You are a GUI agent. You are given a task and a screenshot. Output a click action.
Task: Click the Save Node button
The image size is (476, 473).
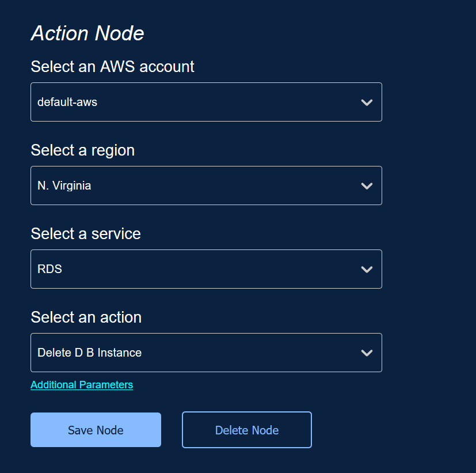coord(96,430)
